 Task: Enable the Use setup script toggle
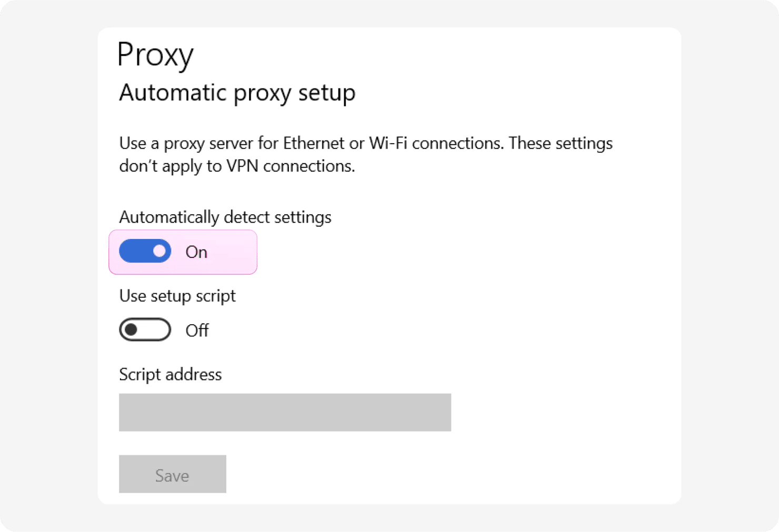145,330
